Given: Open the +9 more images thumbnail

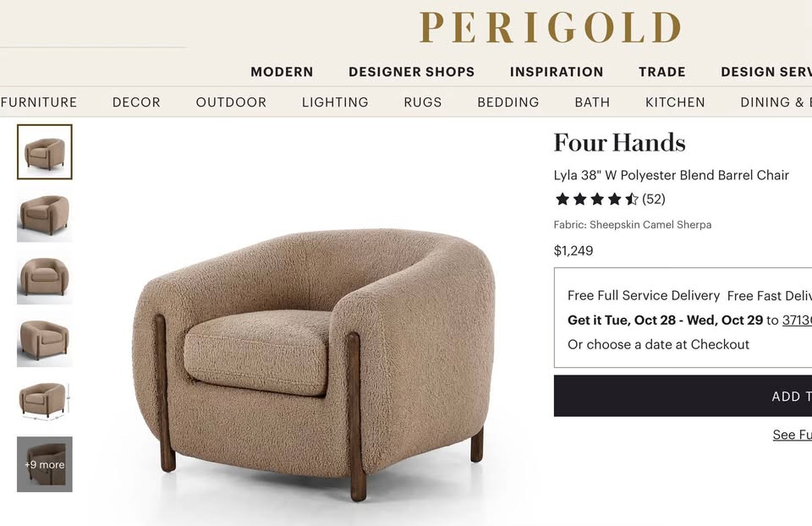Looking at the screenshot, I should pos(45,464).
